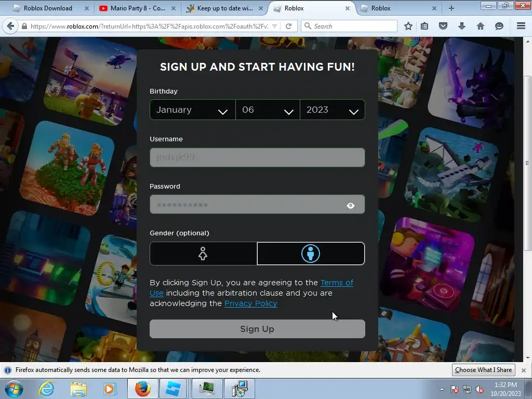Viewport: 532px width, 399px height.
Task: Launch Internet Explorer from taskbar
Action: [x=46, y=389]
